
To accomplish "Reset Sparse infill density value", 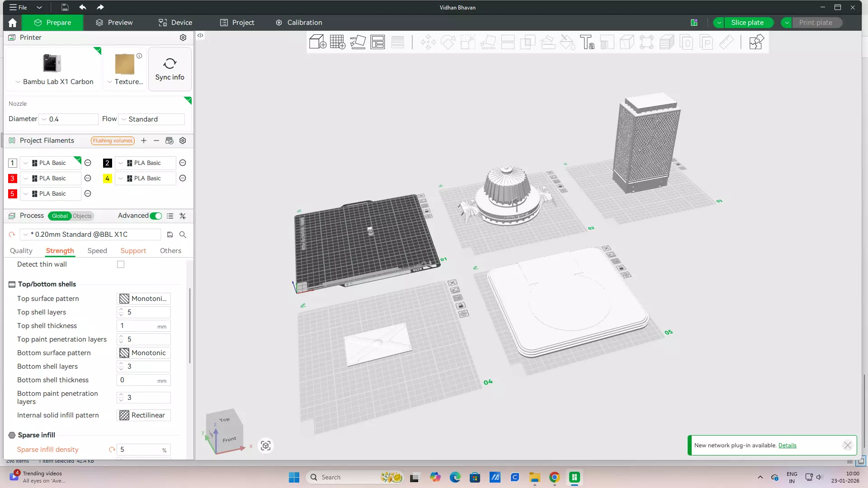I will [x=112, y=450].
